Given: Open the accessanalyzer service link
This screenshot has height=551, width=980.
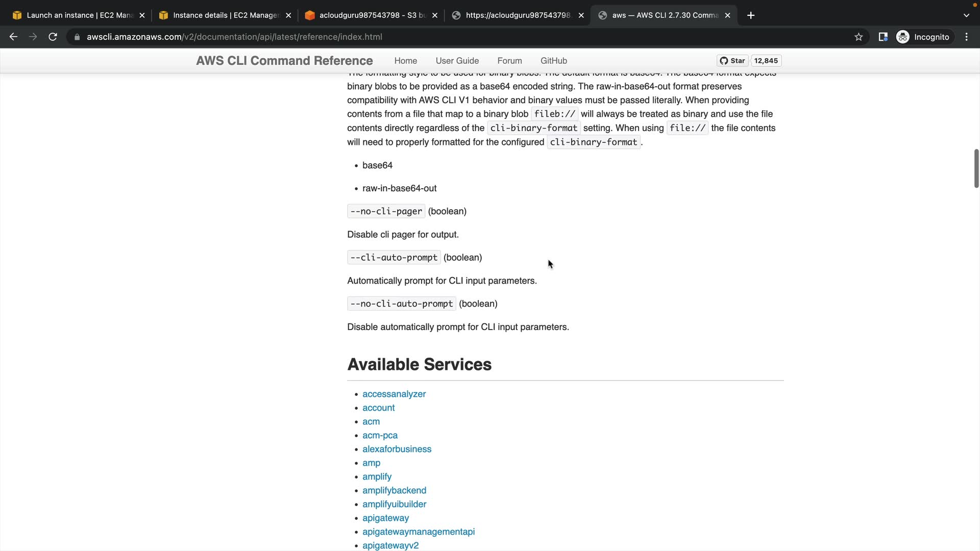Looking at the screenshot, I should (x=394, y=394).
